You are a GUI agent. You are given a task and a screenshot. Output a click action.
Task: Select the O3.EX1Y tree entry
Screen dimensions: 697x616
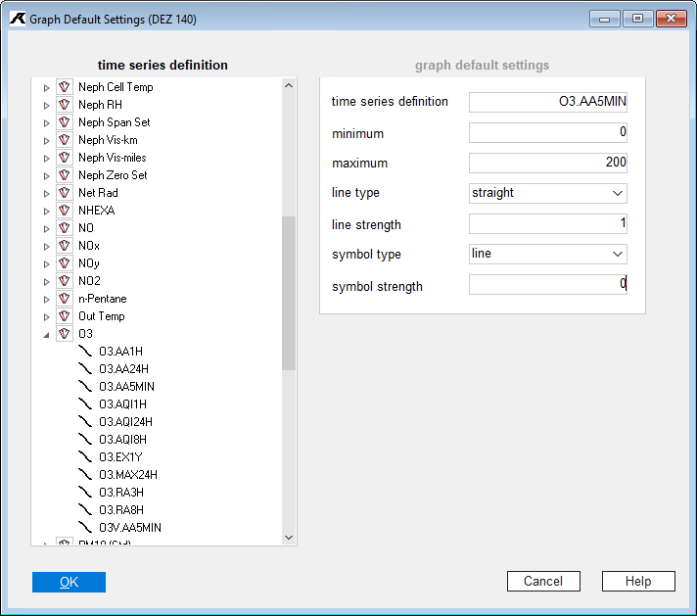pyautogui.click(x=120, y=456)
